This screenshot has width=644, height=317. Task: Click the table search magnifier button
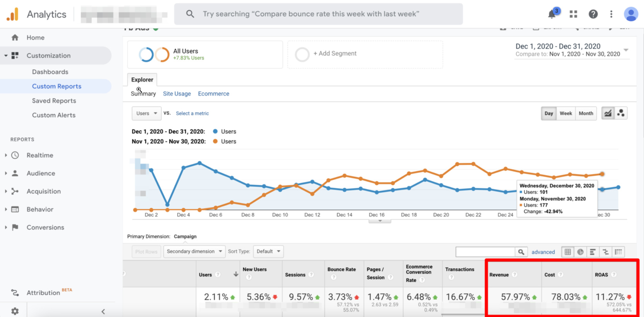521,252
